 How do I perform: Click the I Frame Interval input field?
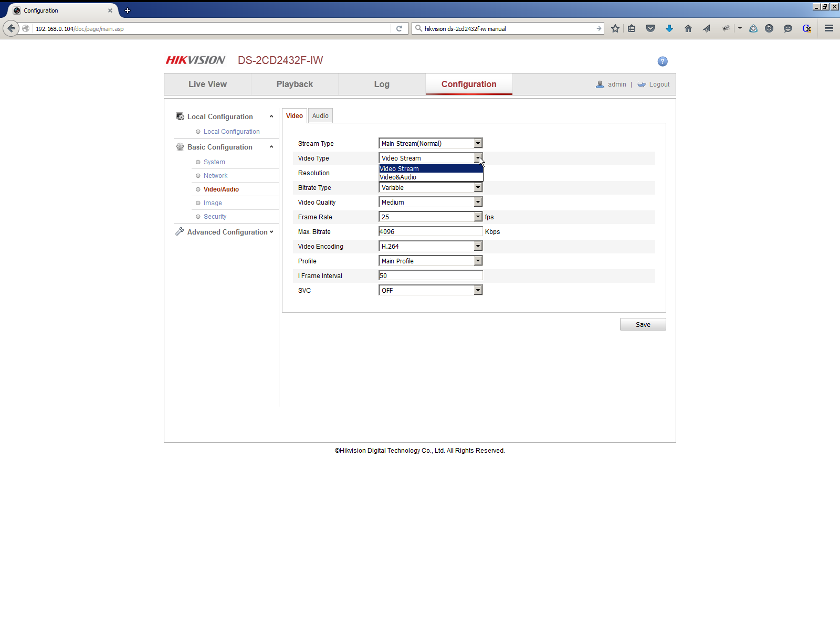coord(430,275)
